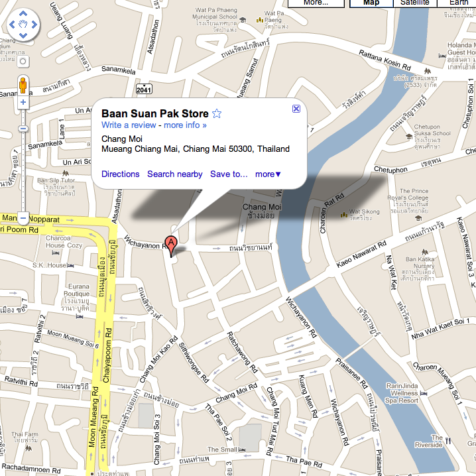
Task: Click the Praisanee Rd label
Action: point(351,373)
